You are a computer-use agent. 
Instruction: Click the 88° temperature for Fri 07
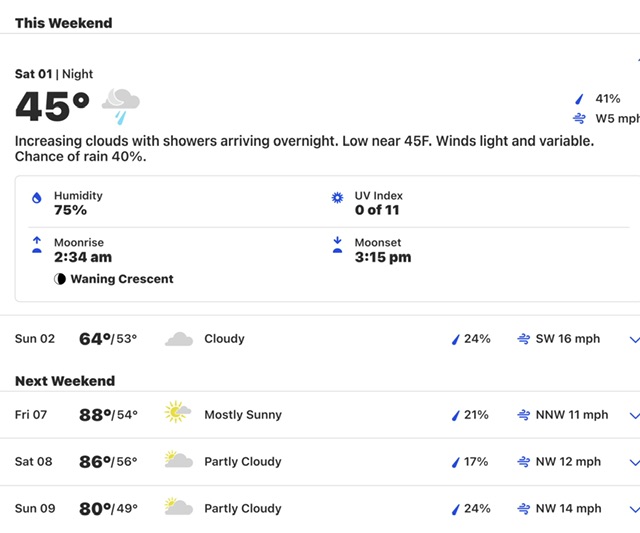pyautogui.click(x=95, y=415)
